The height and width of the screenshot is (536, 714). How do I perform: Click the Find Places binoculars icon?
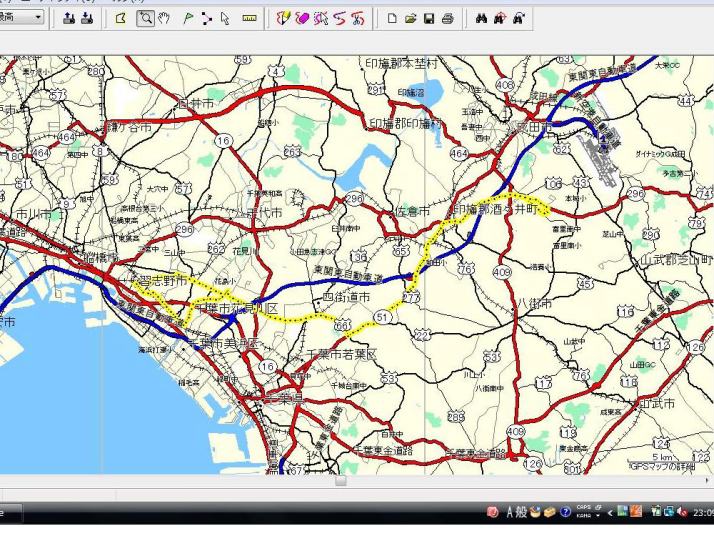pos(481,19)
